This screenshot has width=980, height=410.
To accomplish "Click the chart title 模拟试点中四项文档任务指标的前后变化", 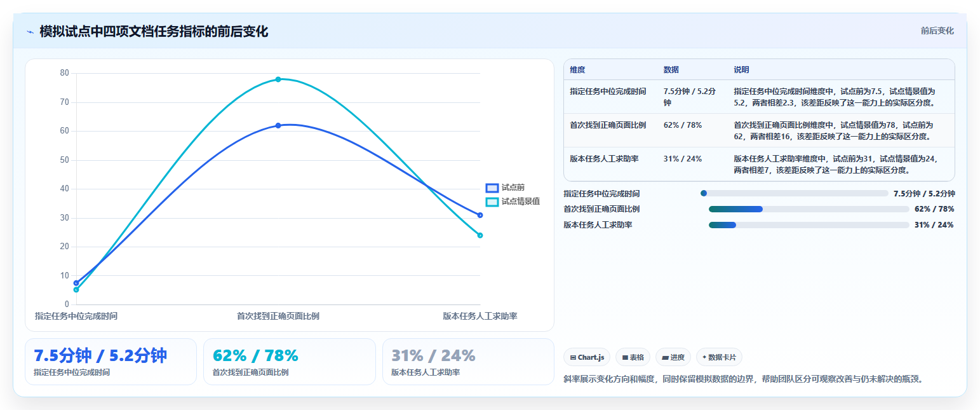I will (x=154, y=32).
